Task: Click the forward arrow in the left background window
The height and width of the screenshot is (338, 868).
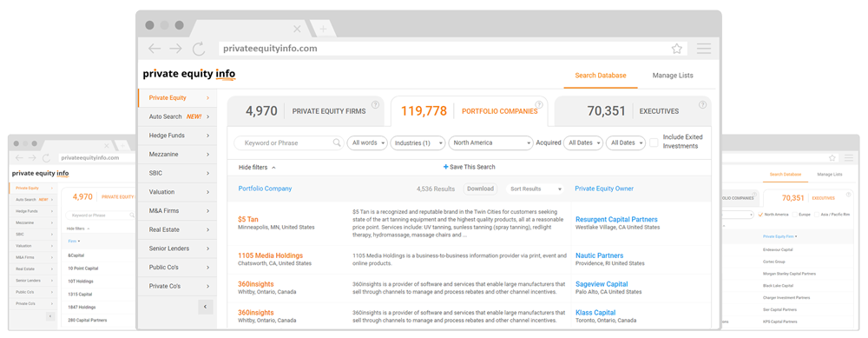Action: 33,157
